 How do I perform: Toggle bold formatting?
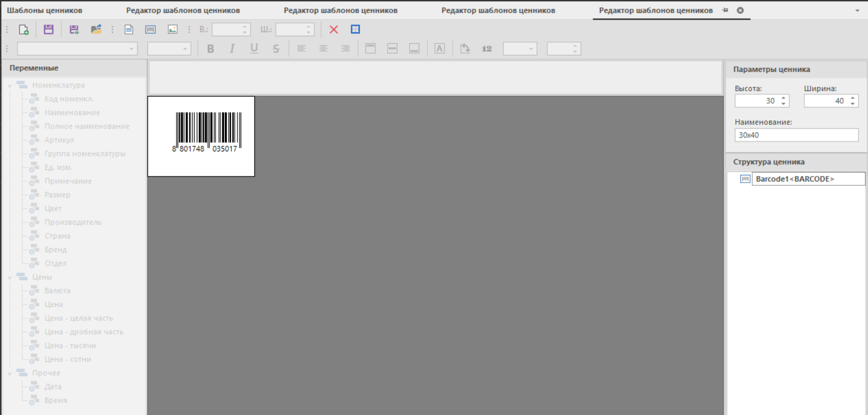coord(211,49)
